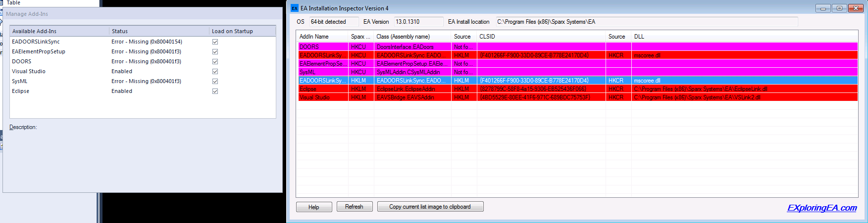Toggle Load on Startup for SysML

tap(215, 81)
